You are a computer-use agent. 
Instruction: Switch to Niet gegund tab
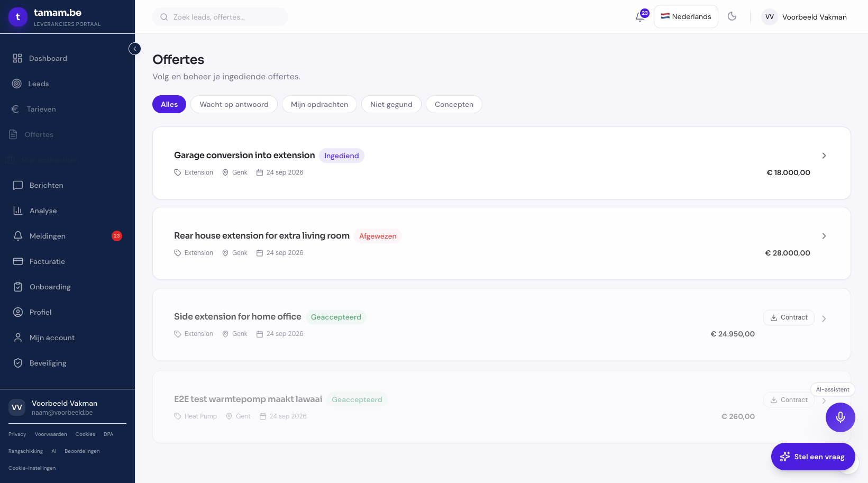coord(391,104)
